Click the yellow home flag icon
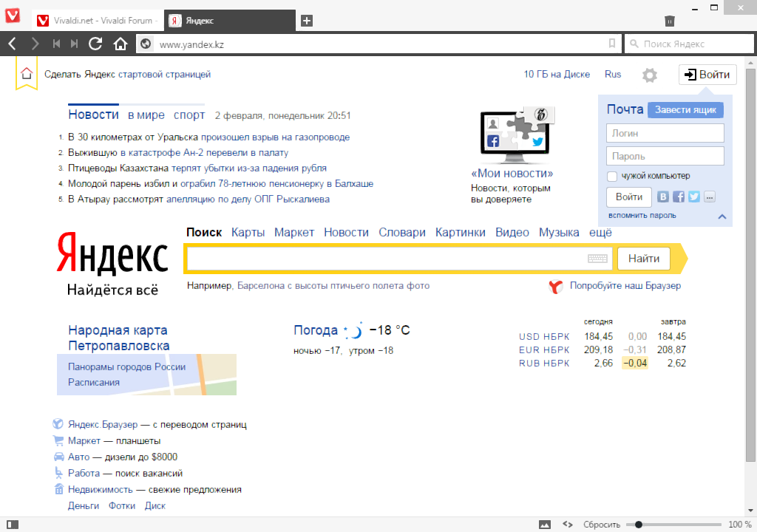Viewport: 757px width, 532px height. point(27,73)
